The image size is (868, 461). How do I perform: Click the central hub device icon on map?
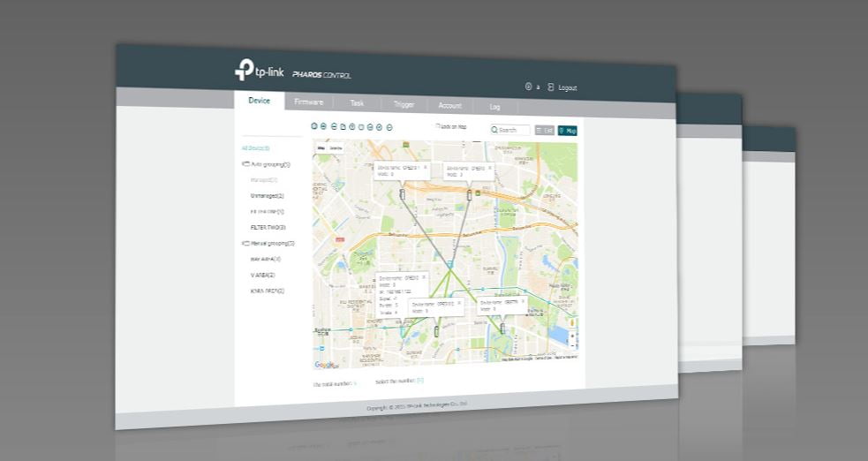pos(450,265)
